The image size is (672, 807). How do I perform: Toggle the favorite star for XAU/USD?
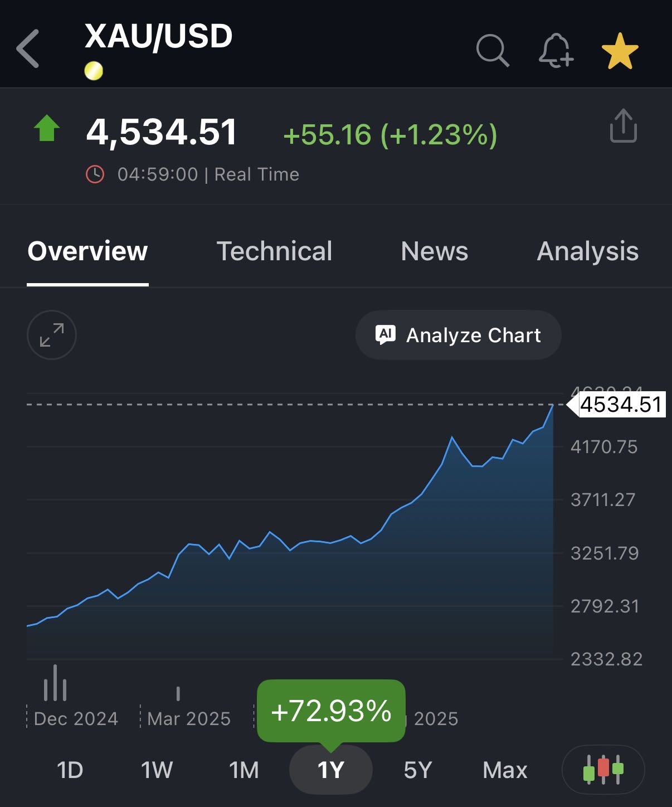pyautogui.click(x=620, y=51)
